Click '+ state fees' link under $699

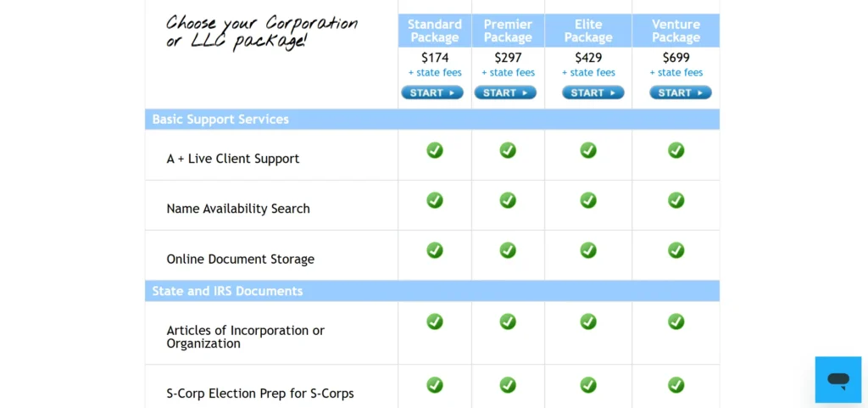click(x=676, y=73)
